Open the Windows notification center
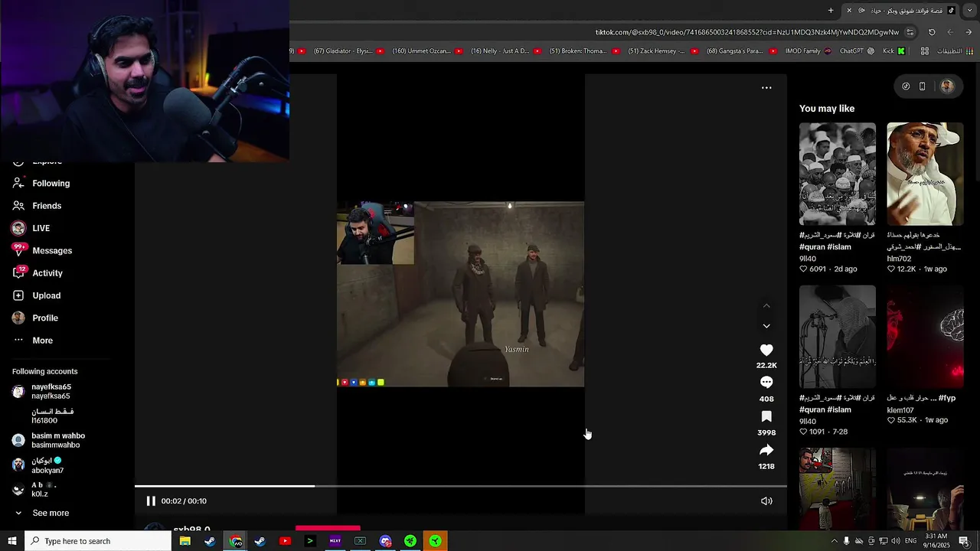 [x=964, y=541]
